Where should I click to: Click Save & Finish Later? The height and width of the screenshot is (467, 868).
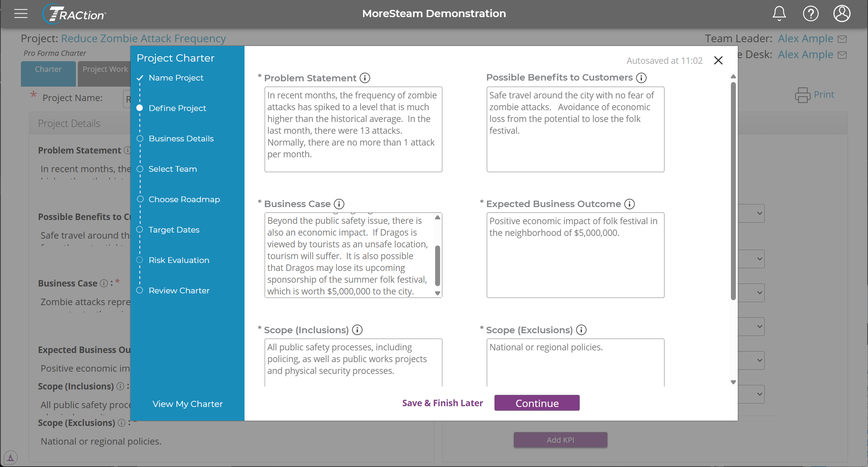click(442, 403)
